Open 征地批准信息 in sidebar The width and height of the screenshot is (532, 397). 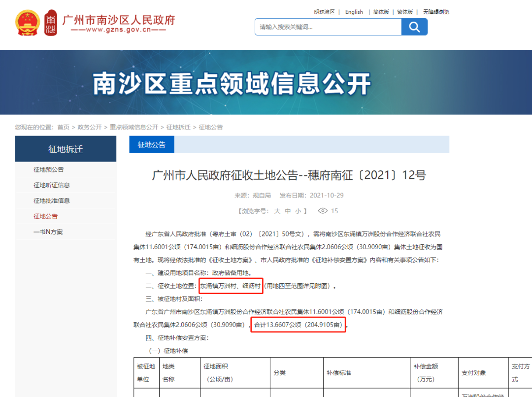coord(52,200)
